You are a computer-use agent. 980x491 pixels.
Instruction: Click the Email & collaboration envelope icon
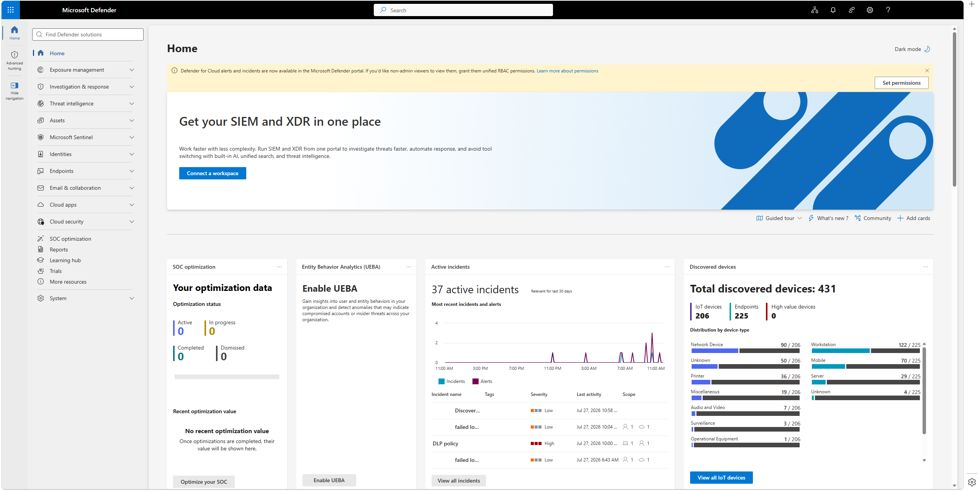(x=41, y=188)
